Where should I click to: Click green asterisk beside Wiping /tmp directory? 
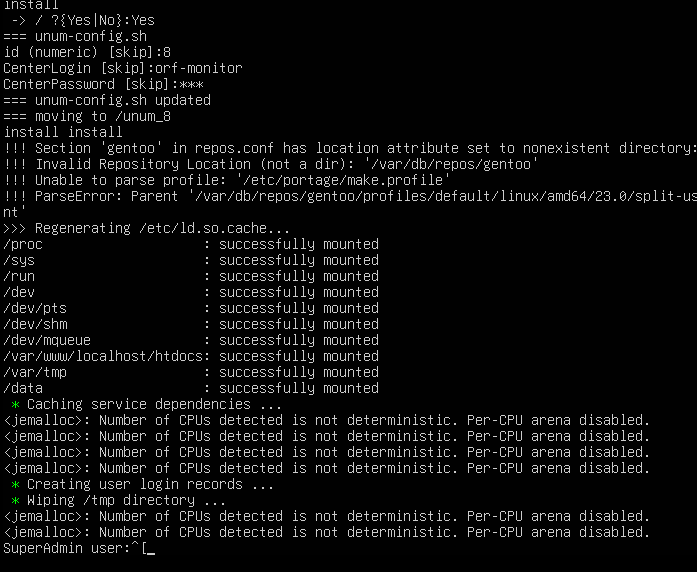coord(15,500)
